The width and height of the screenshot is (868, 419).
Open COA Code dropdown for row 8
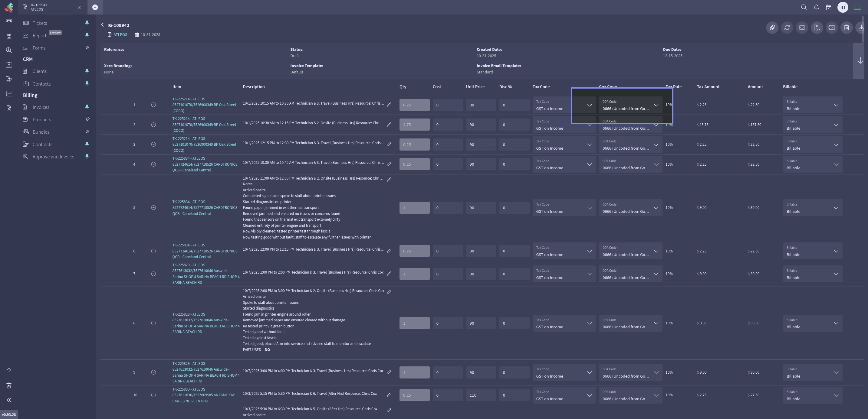pos(630,323)
